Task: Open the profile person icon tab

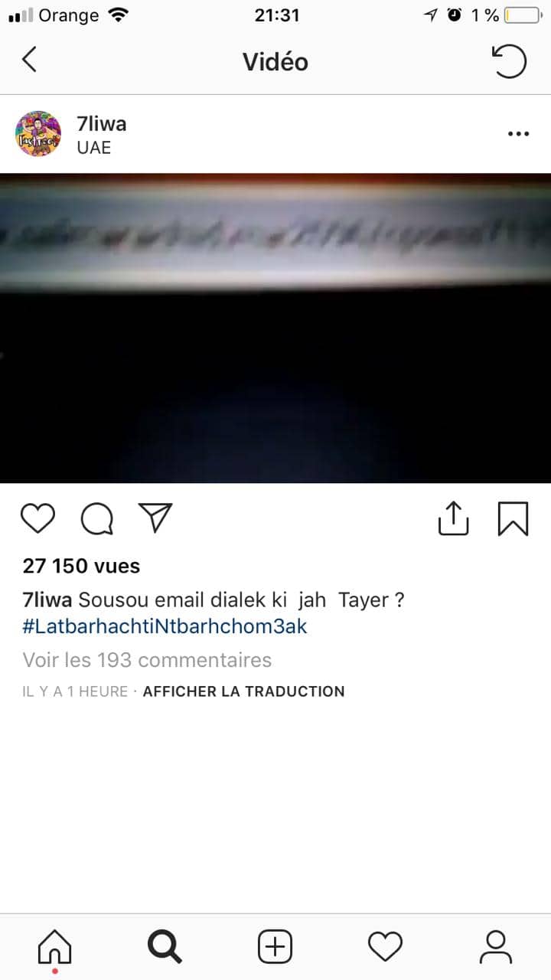Action: (495, 947)
